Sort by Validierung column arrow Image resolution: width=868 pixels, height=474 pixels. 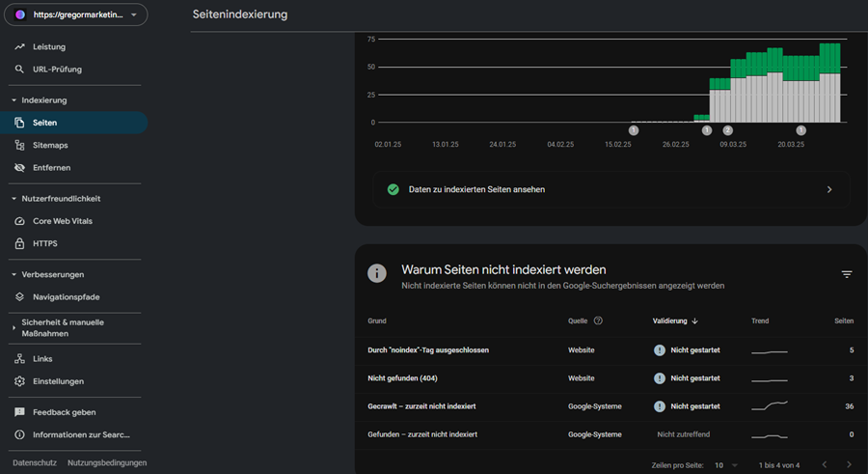(694, 321)
